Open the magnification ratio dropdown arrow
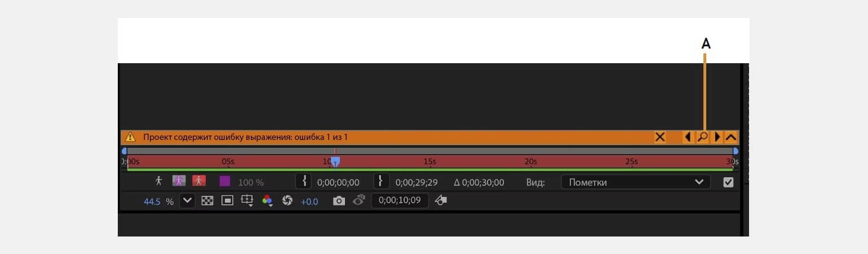The height and width of the screenshot is (254, 868). click(187, 201)
